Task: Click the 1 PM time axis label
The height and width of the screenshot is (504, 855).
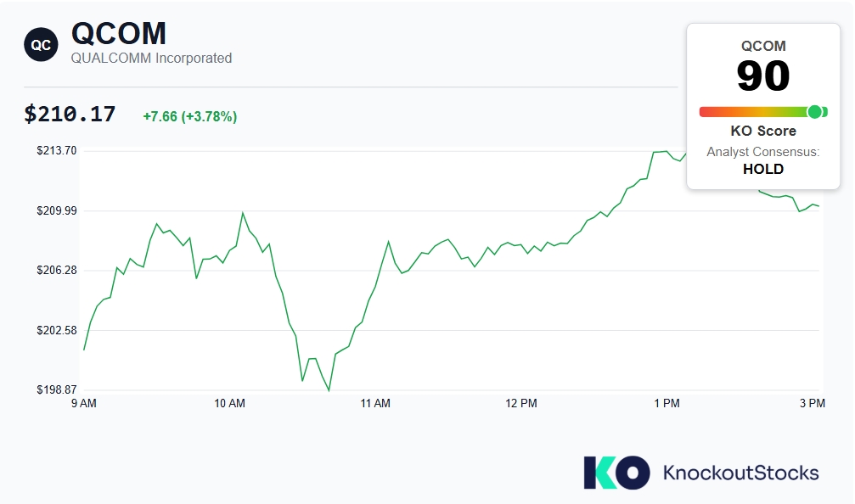Action: 667,403
